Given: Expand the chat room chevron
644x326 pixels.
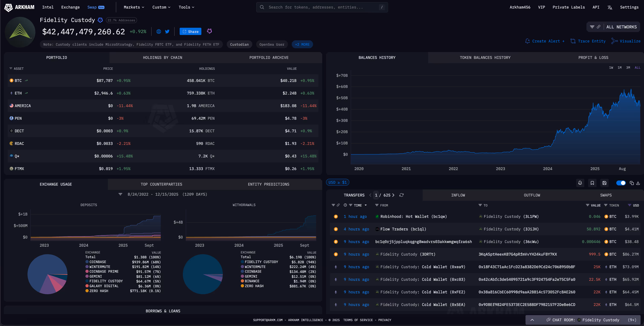Looking at the screenshot, I should tap(532, 320).
